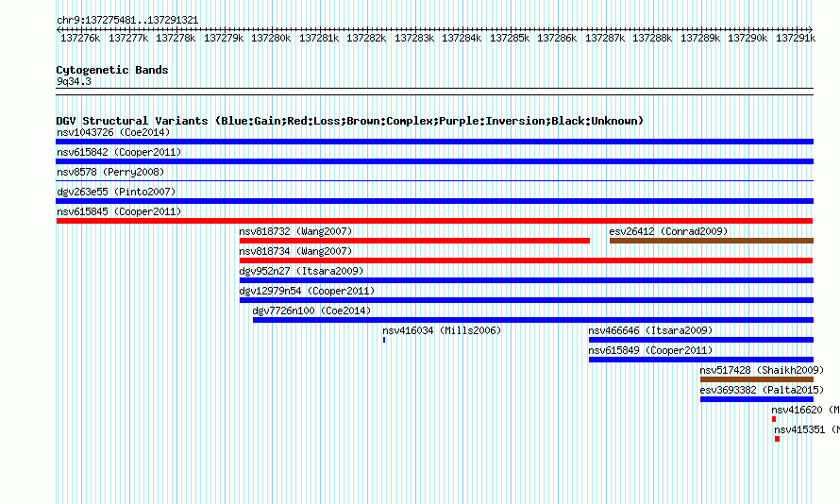Screen dimensions: 840x504
Task: Click the red nsv615845 (Cooper2011) loss bar
Action: [434, 221]
